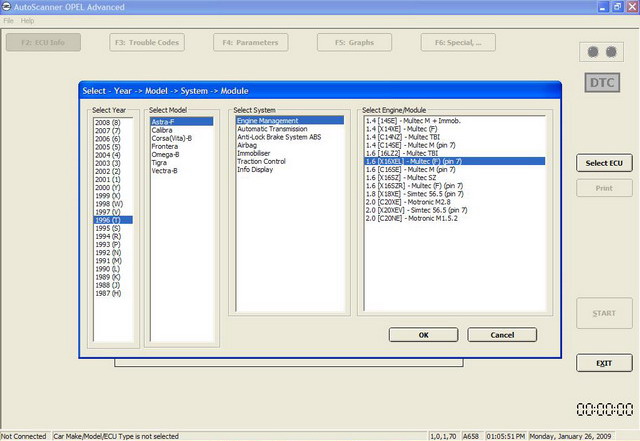Image resolution: width=640 pixels, height=441 pixels.
Task: Click the F6: Special button
Action: 458,42
